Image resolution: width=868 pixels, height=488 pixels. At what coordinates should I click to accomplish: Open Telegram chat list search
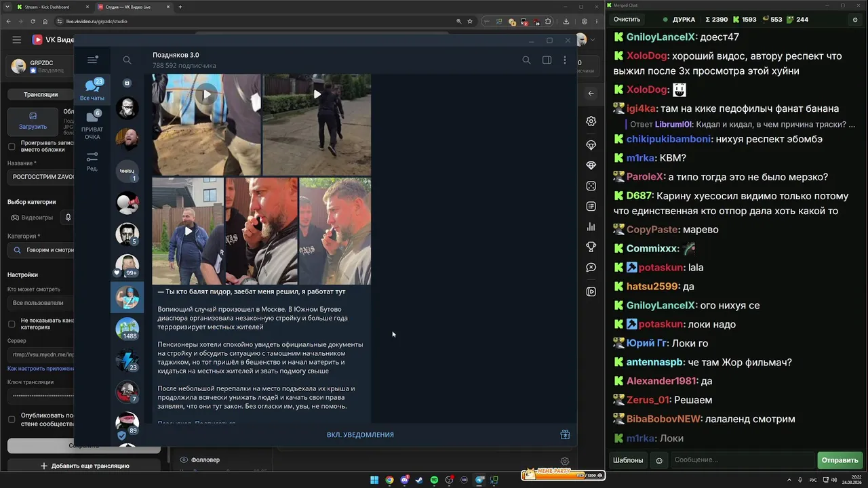[x=127, y=60]
